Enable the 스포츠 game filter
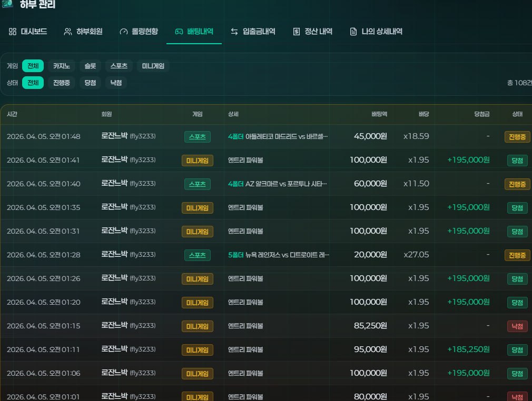Image resolution: width=532 pixels, height=401 pixels. pos(119,66)
